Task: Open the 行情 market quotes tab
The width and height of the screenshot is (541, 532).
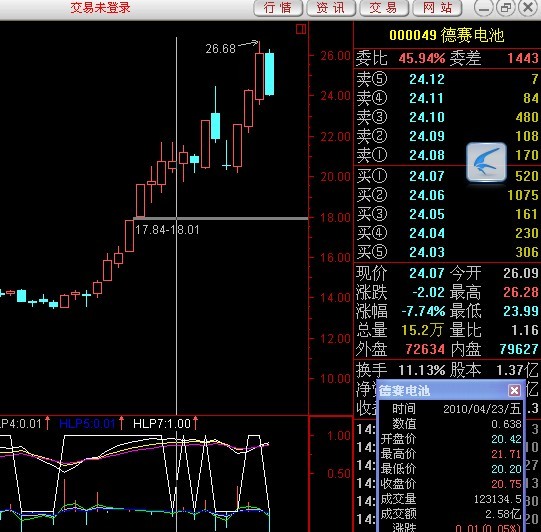Action: (278, 8)
